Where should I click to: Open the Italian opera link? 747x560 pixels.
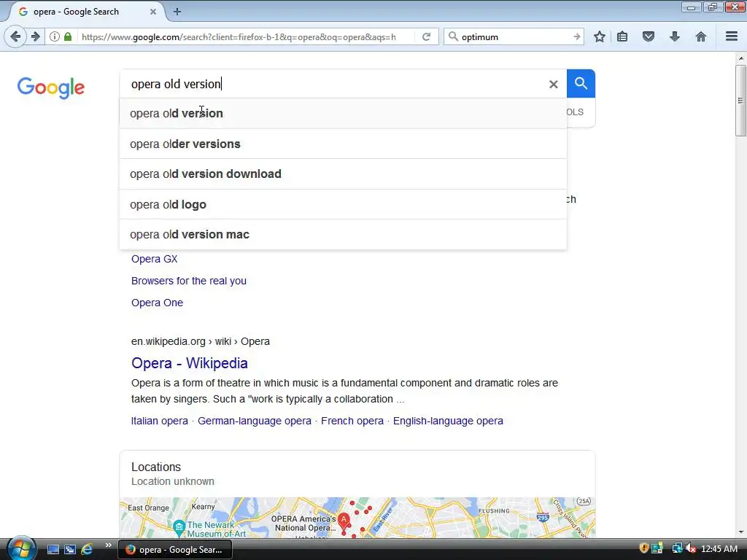pyautogui.click(x=160, y=421)
